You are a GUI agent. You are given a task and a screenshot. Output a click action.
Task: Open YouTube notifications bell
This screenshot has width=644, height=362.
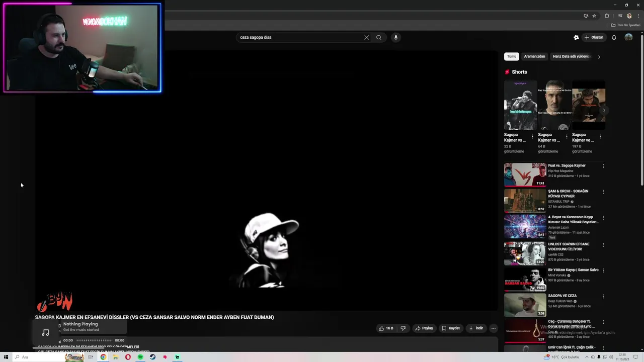pos(614,37)
